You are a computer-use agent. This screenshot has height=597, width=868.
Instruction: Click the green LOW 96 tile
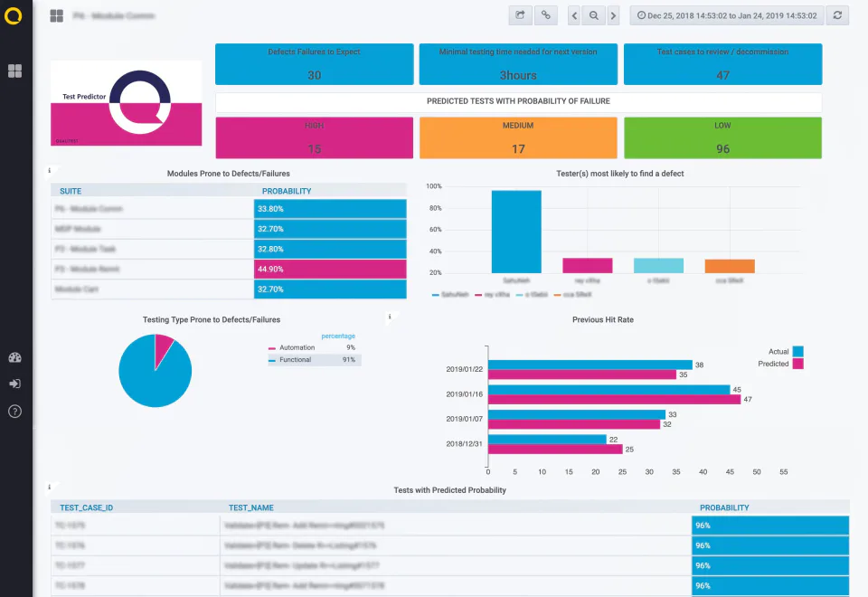coord(723,137)
